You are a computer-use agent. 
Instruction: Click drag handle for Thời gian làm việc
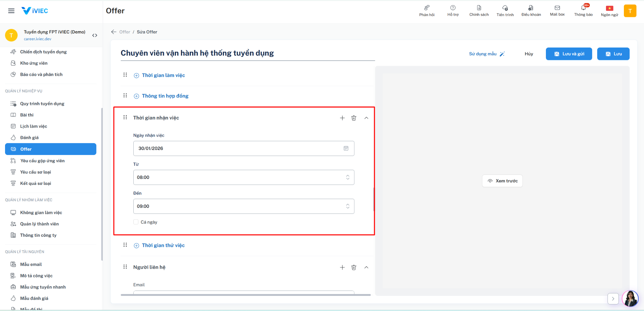pyautogui.click(x=125, y=75)
